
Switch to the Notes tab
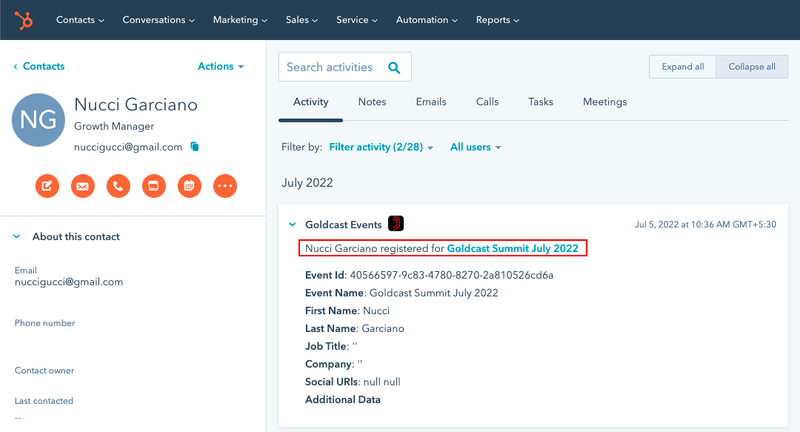coord(372,102)
